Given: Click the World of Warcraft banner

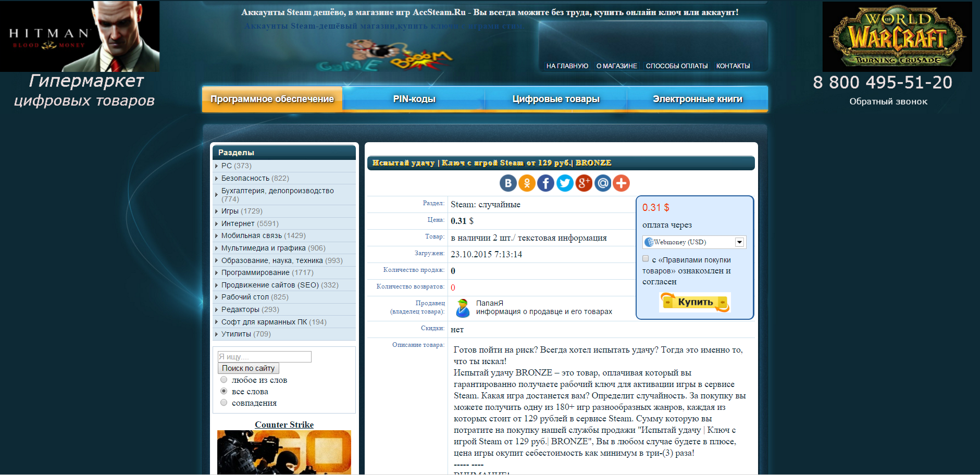Looking at the screenshot, I should click(897, 37).
